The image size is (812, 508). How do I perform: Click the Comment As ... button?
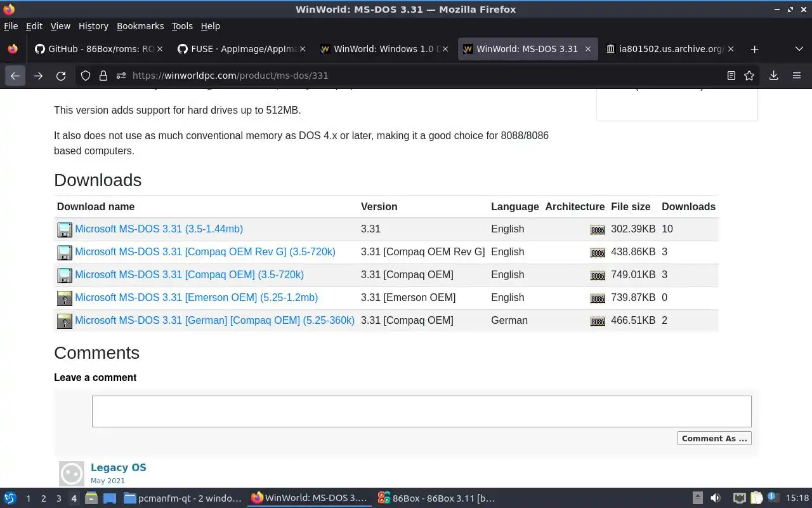click(714, 438)
